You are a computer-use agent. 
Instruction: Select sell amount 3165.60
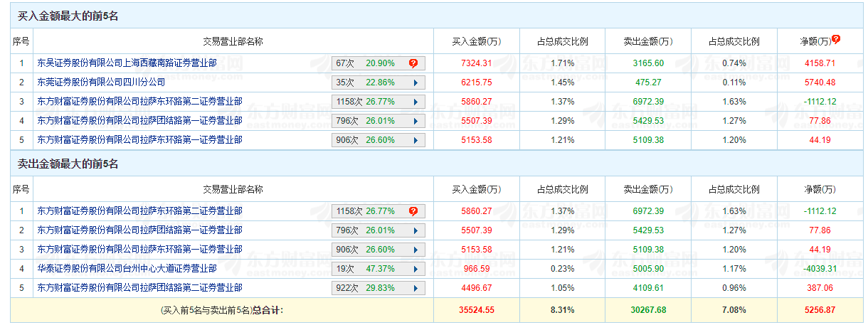coord(647,63)
